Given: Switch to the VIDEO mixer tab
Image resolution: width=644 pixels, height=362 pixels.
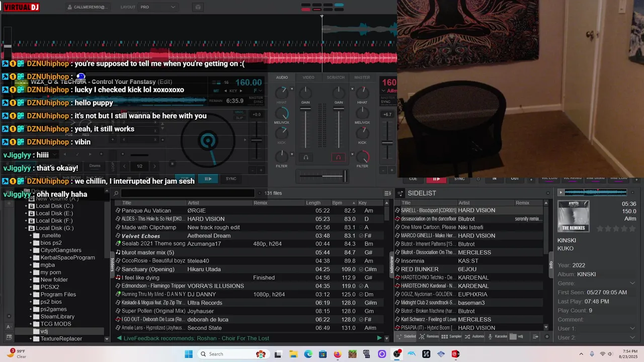Looking at the screenshot, I should [x=308, y=77].
